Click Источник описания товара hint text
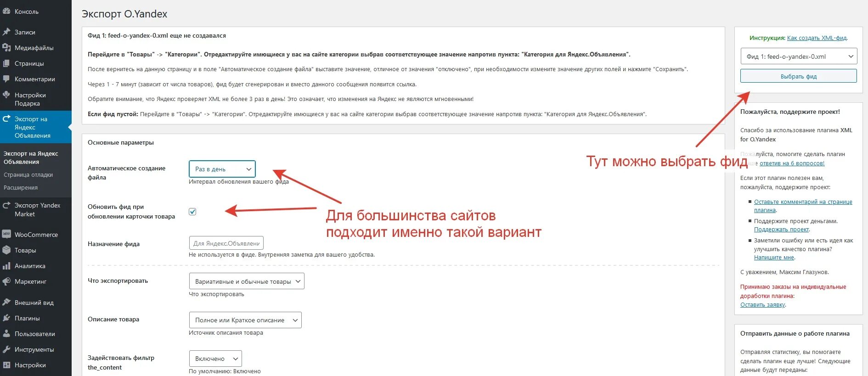868x376 pixels. point(226,333)
